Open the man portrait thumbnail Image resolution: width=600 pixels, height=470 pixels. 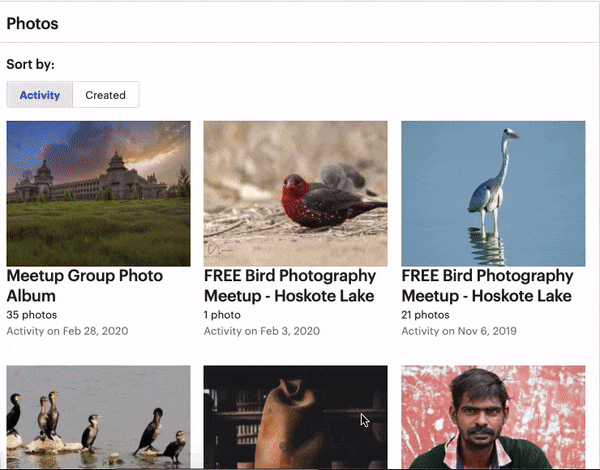pos(493,417)
